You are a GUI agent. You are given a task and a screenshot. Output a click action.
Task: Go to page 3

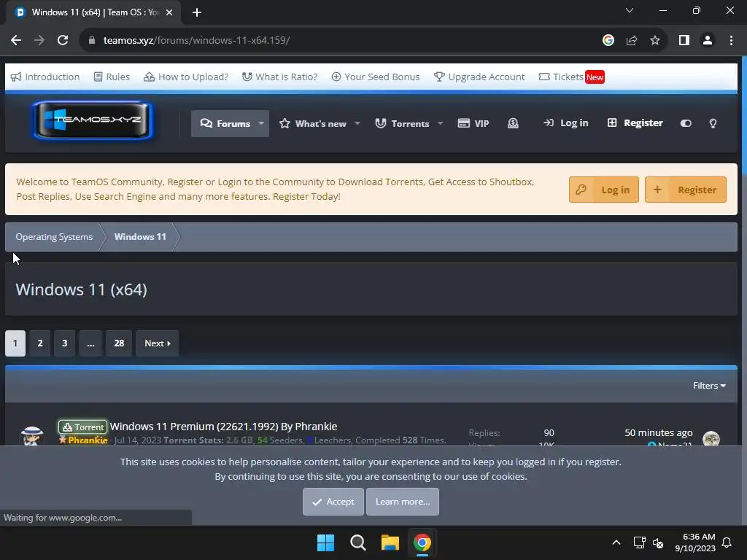click(x=65, y=343)
